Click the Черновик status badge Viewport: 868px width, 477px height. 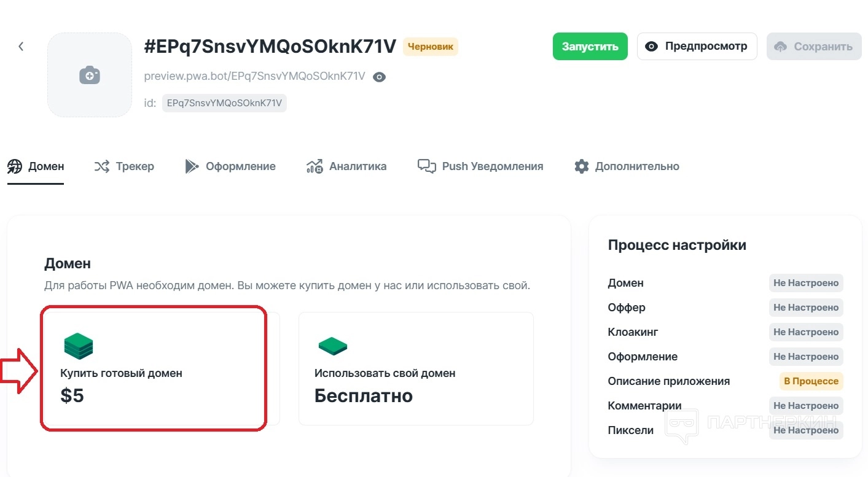point(430,47)
